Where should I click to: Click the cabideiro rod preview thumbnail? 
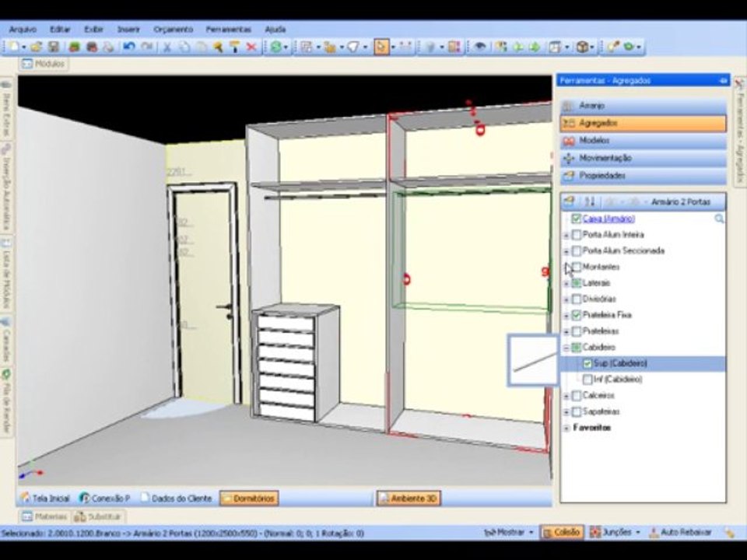point(533,360)
